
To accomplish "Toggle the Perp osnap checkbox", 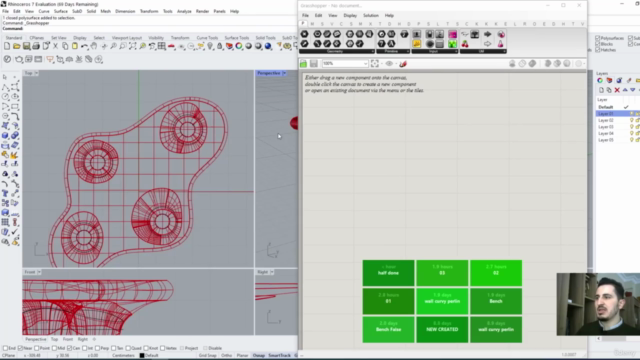I will pos(98,348).
